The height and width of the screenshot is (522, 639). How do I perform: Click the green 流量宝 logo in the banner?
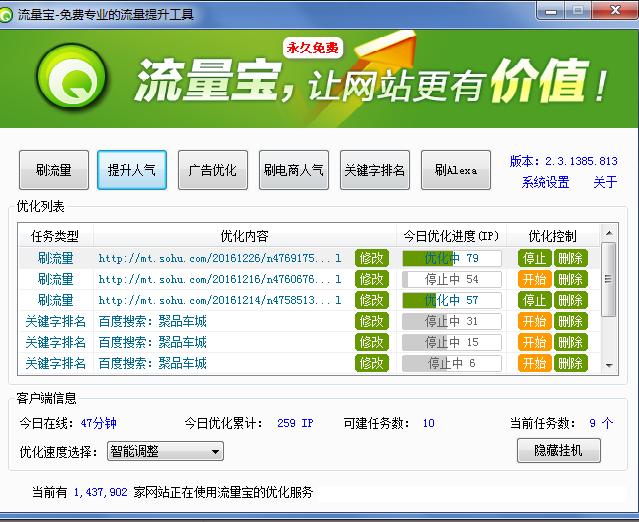pyautogui.click(x=72, y=77)
